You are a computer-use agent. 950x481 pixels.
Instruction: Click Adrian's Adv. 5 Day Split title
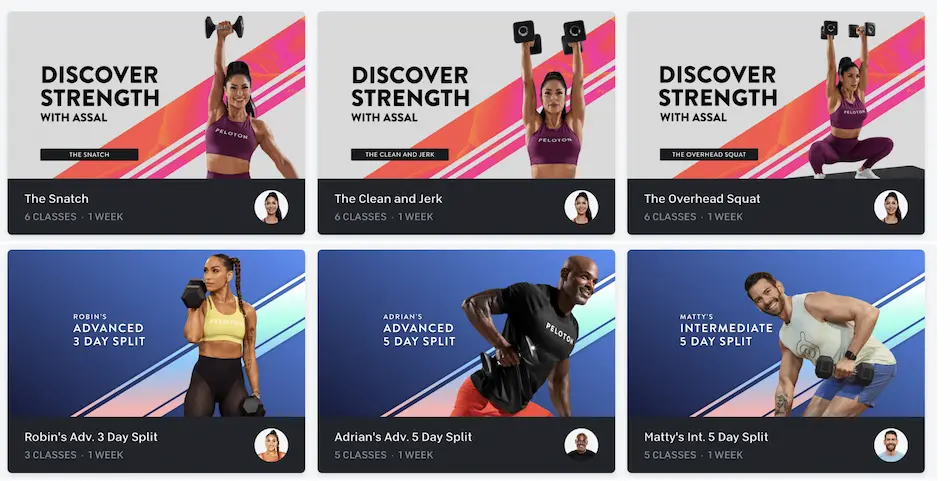[x=403, y=437]
